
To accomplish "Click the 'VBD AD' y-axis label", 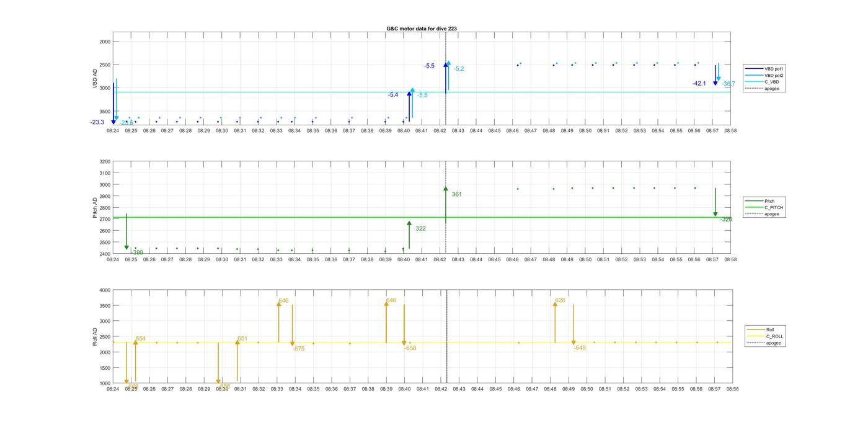I will (95, 78).
